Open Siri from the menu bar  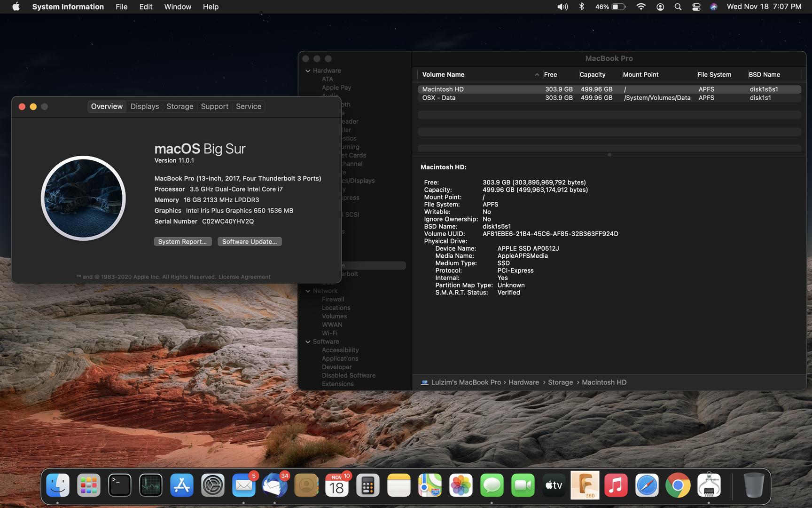pyautogui.click(x=714, y=7)
